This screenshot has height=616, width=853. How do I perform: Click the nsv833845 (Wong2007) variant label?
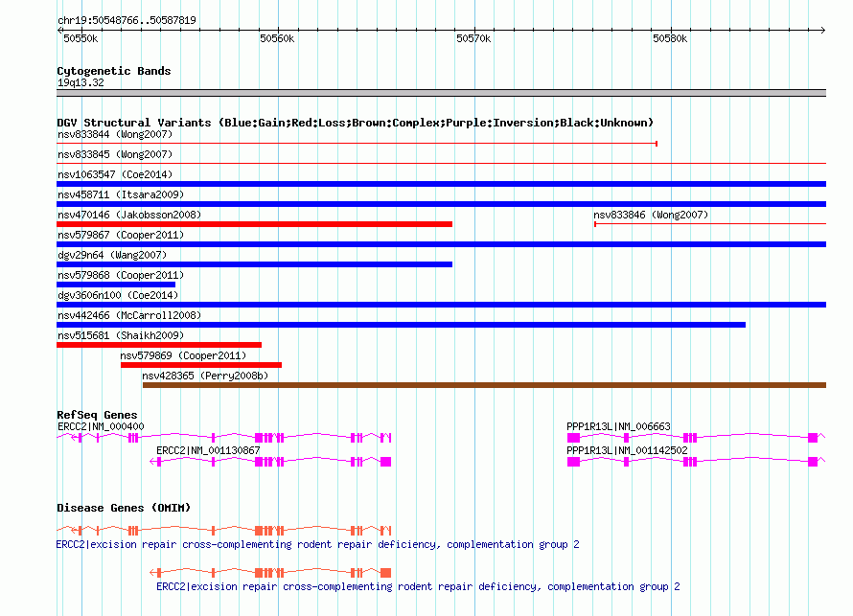[115, 154]
